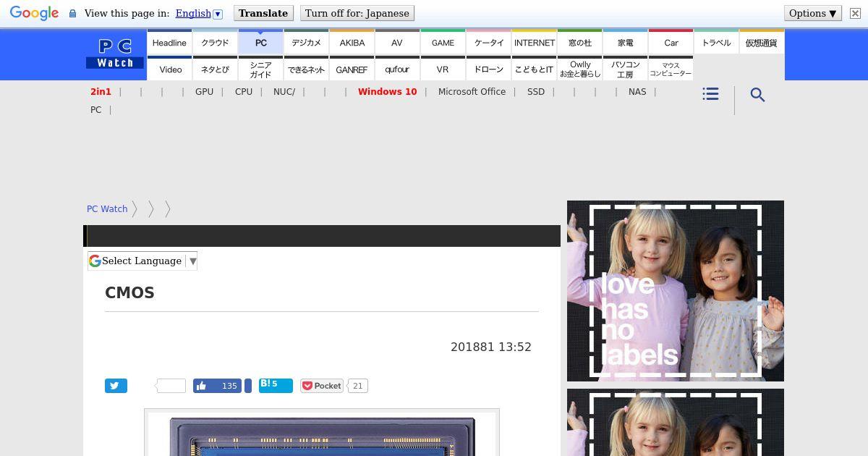Open the トラベル tab
Screen dimensions: 868x456
point(716,42)
